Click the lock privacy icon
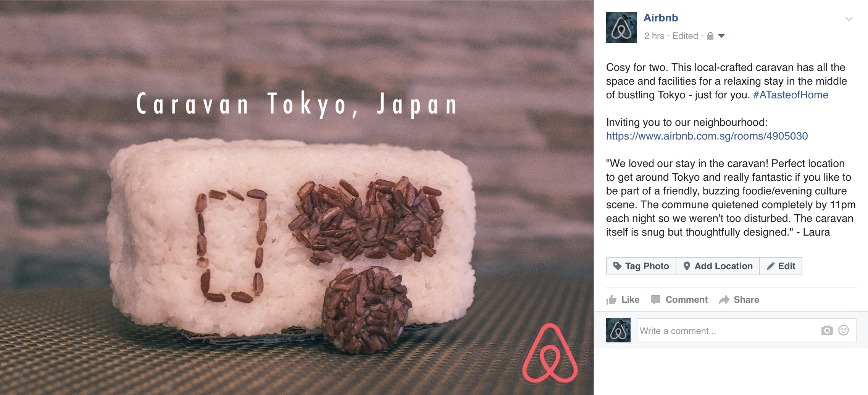 point(710,36)
